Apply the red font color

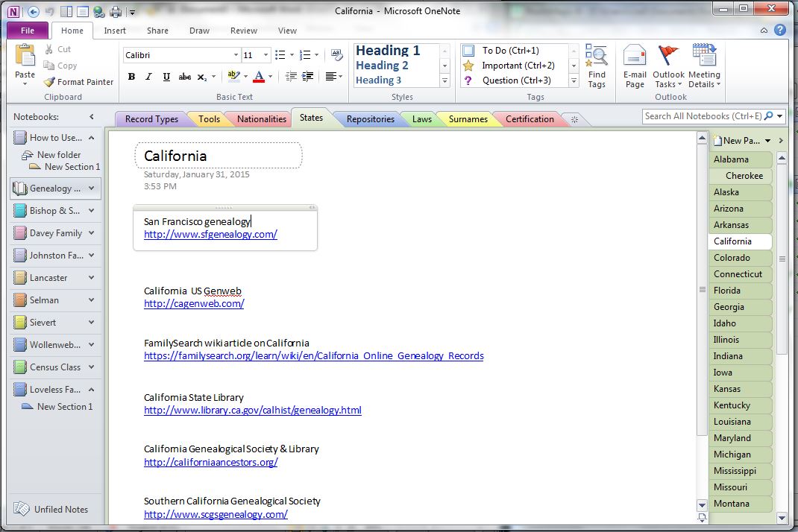[259, 77]
